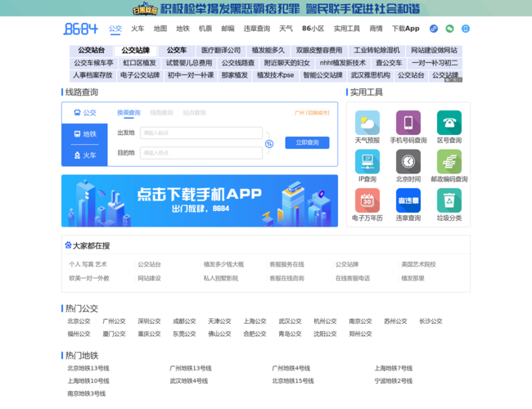
Task: Open the 成都公交 link
Action: (x=184, y=321)
